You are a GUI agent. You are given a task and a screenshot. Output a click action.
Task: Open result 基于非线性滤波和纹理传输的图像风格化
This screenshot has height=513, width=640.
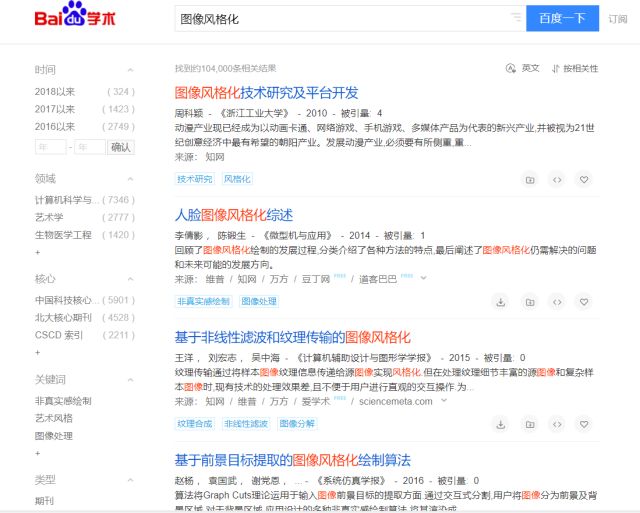point(293,338)
